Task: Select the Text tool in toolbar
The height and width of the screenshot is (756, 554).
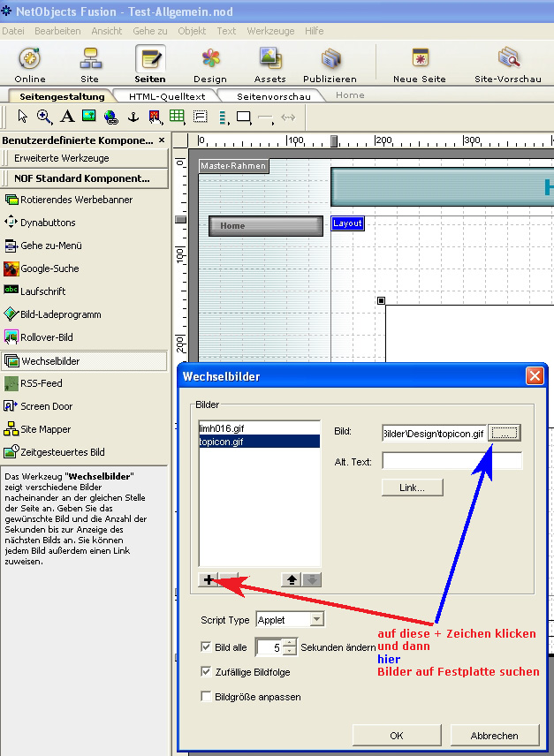Action: click(66, 117)
